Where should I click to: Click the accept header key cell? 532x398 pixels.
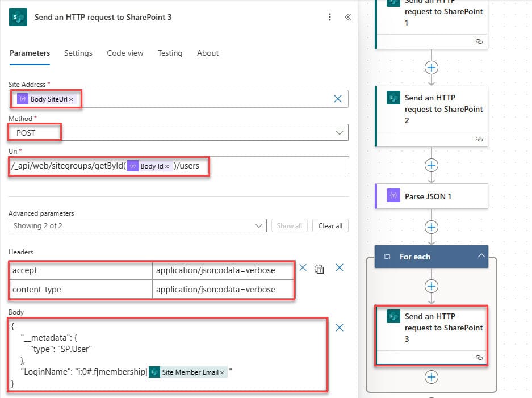pos(81,270)
